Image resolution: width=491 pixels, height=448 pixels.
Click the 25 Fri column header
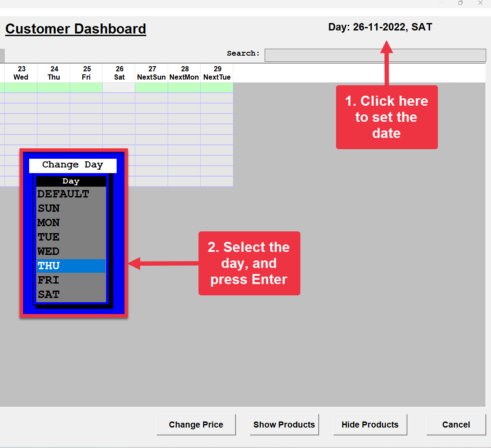(86, 73)
